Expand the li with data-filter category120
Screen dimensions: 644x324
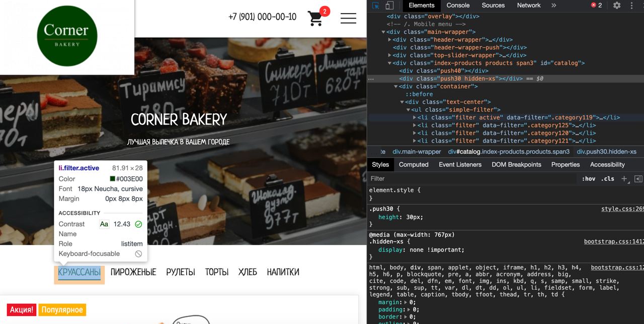415,133
